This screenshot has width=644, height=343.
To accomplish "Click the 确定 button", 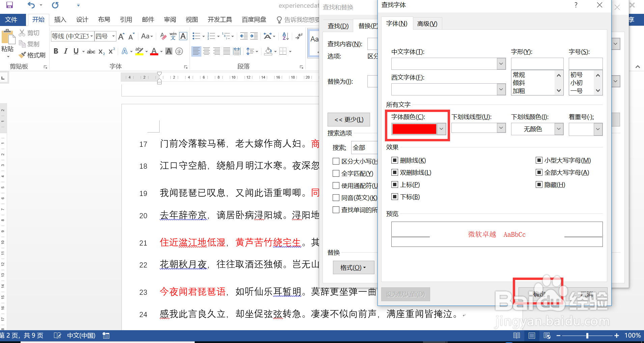I will [x=539, y=294].
